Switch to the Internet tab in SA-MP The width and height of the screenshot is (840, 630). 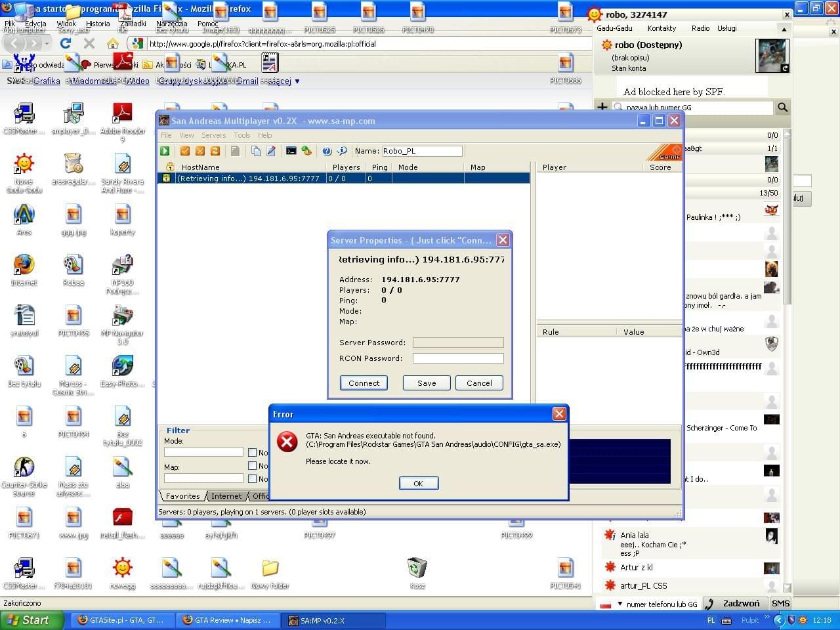(226, 496)
